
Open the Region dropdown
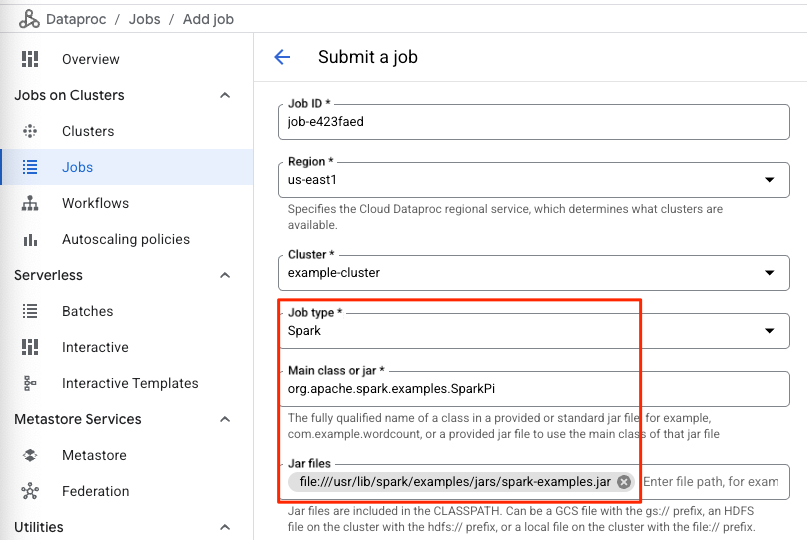click(x=769, y=180)
